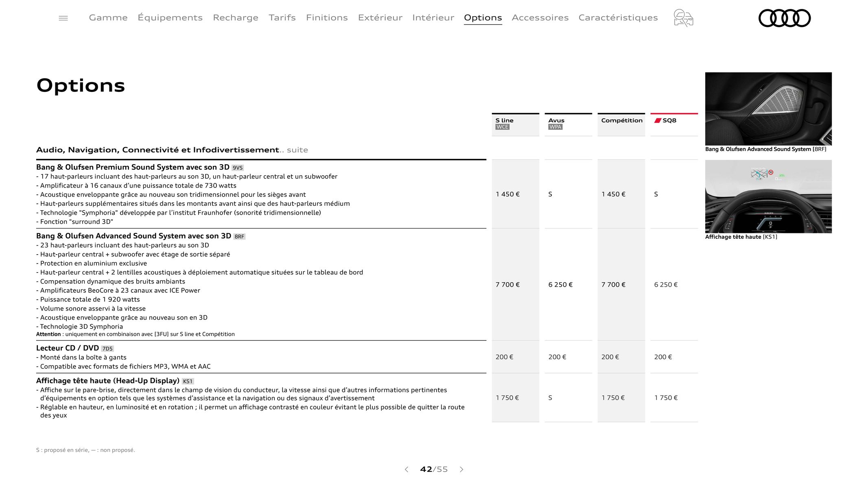Click 'Monté dans la boîte à gants' line
This screenshot has width=868, height=488.
[81, 357]
